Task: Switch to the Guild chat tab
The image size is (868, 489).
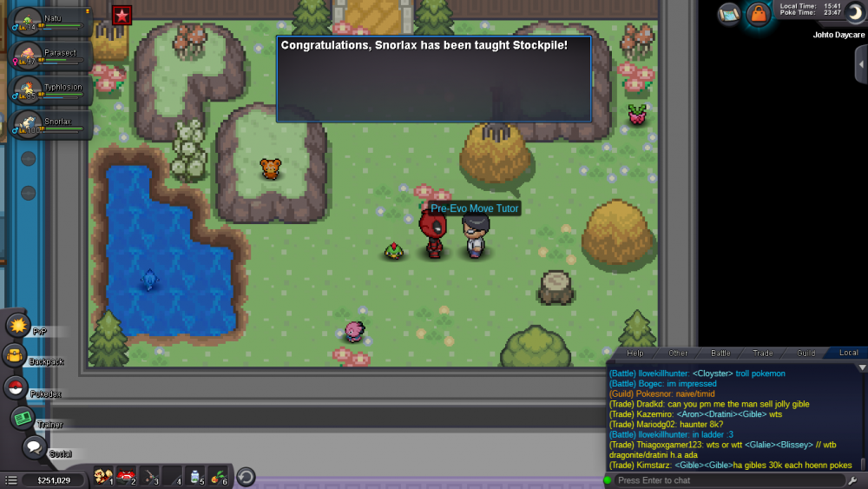Action: [806, 353]
